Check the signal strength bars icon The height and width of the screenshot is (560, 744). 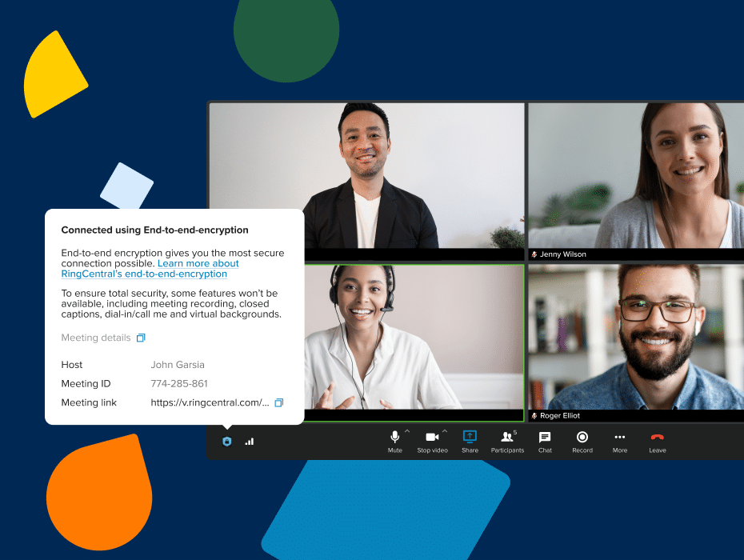pyautogui.click(x=250, y=441)
